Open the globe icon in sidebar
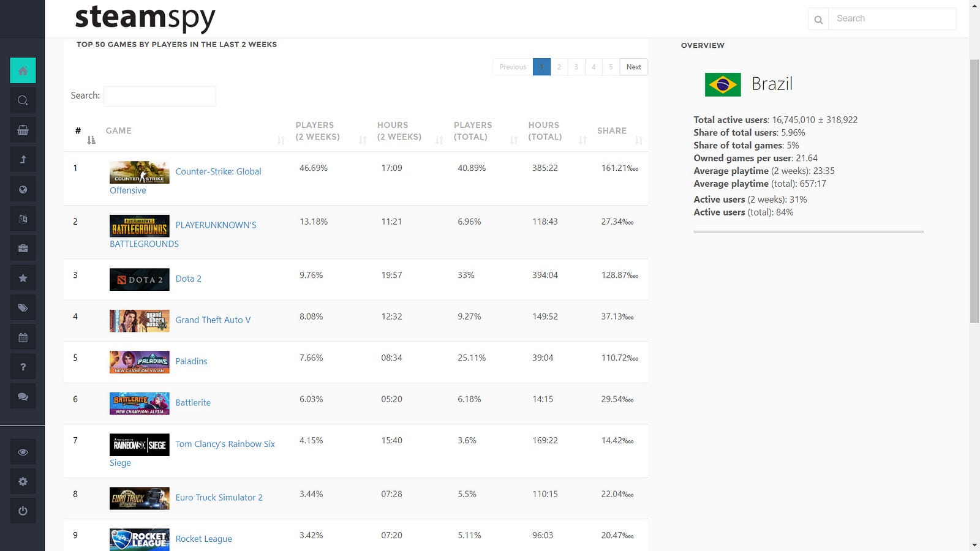This screenshot has height=551, width=980. (x=23, y=189)
